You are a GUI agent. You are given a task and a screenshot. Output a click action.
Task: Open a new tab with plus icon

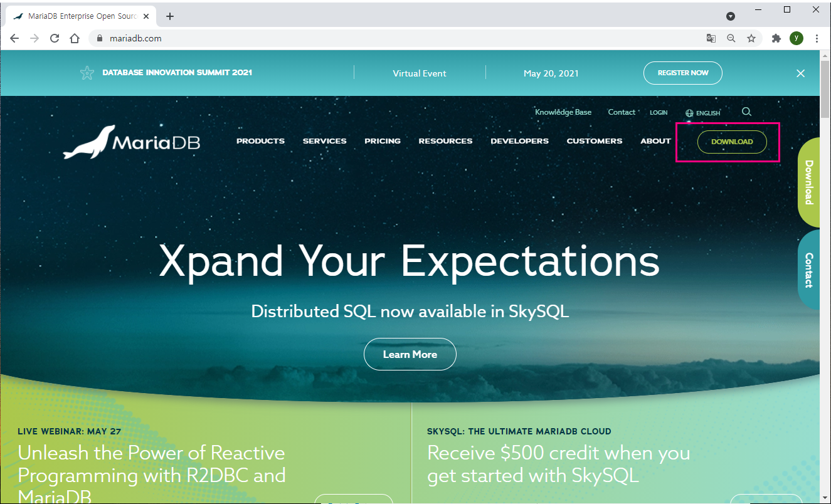pos(170,16)
